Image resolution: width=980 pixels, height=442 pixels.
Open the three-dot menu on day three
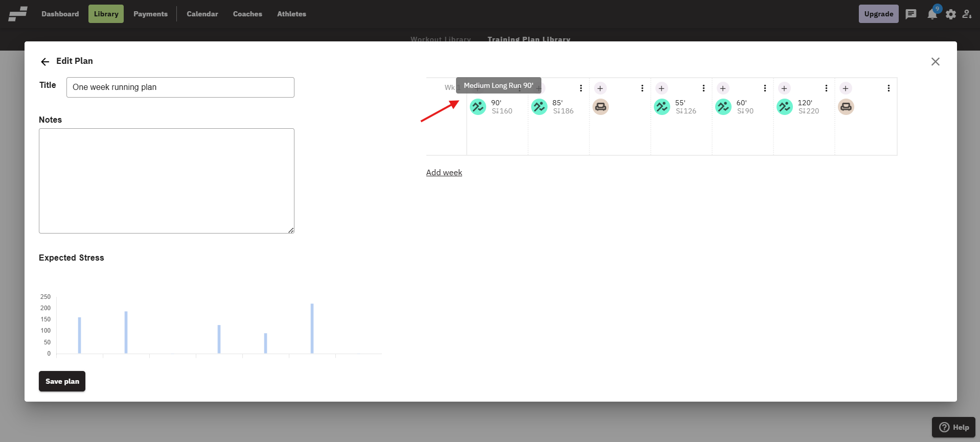642,88
